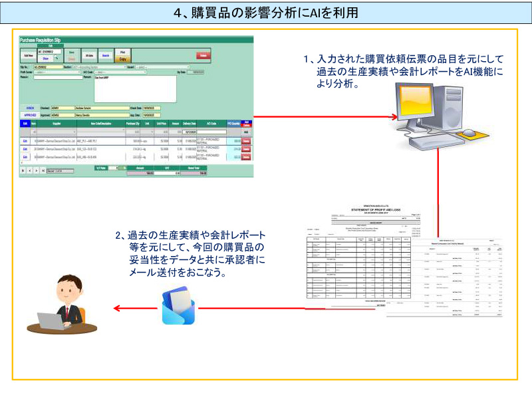532x399 pixels.
Task: Click the Search button
Action: pyautogui.click(x=105, y=55)
